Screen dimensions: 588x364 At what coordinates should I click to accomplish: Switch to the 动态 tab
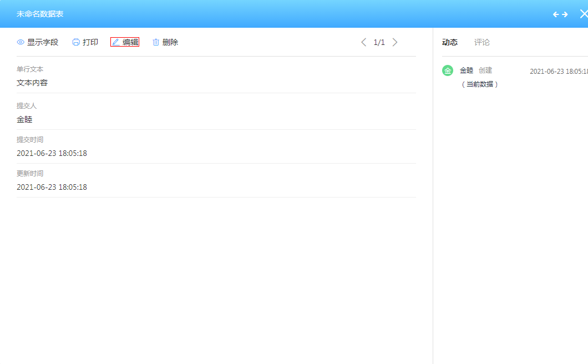click(x=450, y=42)
